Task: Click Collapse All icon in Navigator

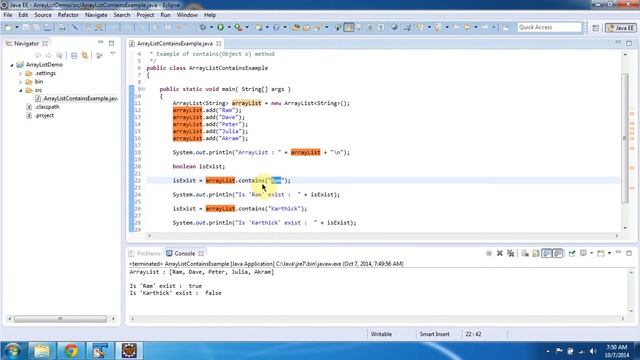Action: 74,55
